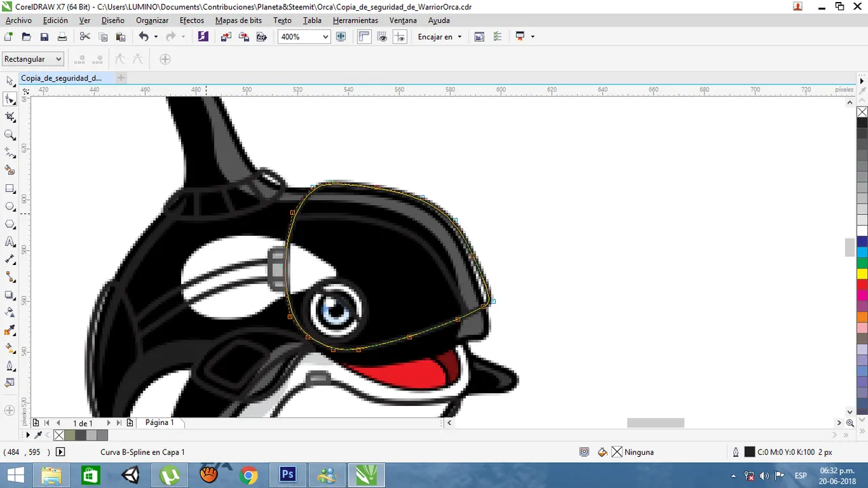Paste from the clipboard
This screenshot has height=488, width=868.
pos(121,37)
